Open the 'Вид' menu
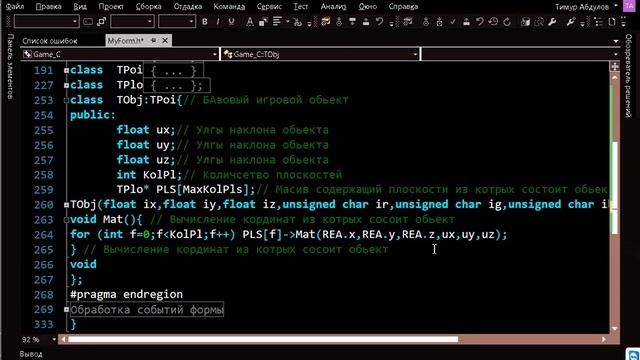640x360 pixels. [x=80, y=7]
